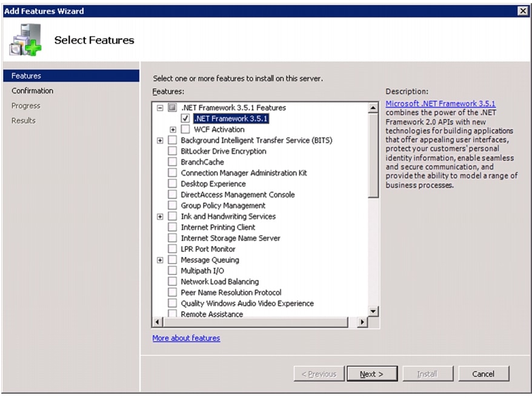
Task: Collapse .NET Framework 3.5.1 Features node
Action: coord(160,108)
